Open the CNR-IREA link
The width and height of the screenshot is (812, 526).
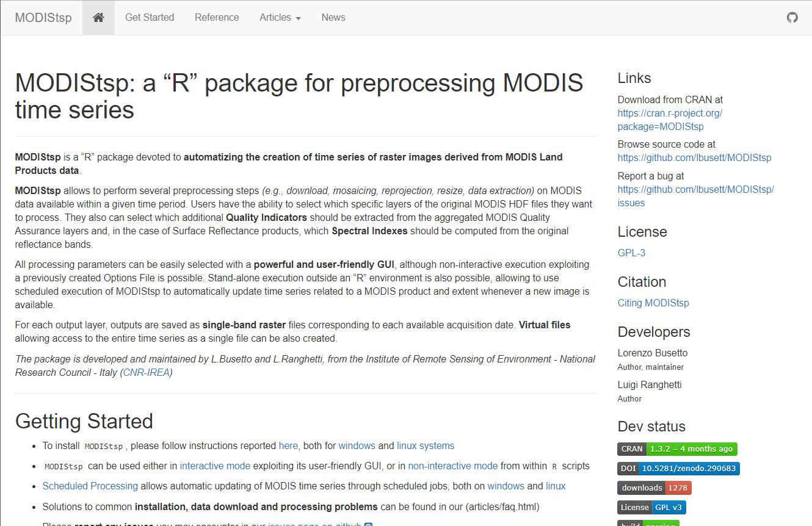(x=147, y=372)
